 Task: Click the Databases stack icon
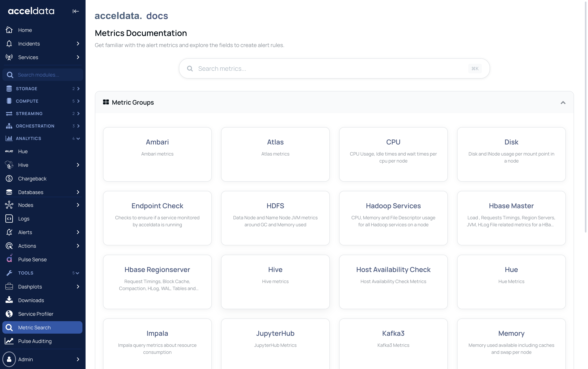(x=9, y=192)
